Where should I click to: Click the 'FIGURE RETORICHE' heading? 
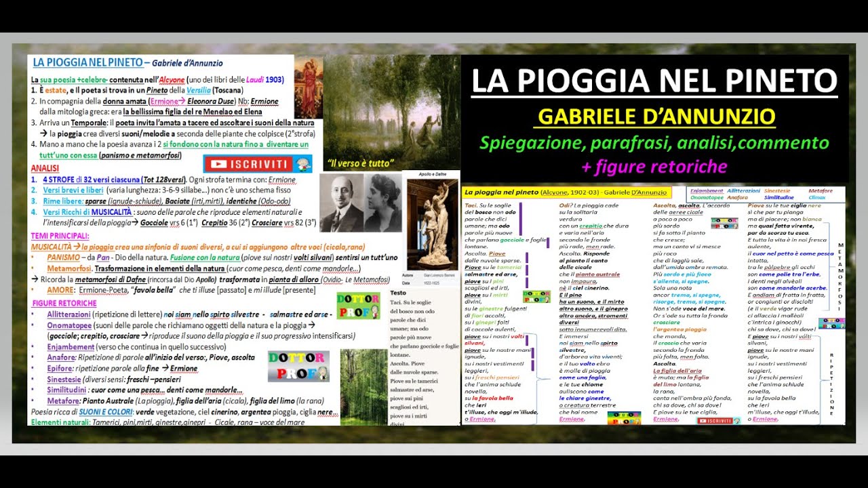64,302
